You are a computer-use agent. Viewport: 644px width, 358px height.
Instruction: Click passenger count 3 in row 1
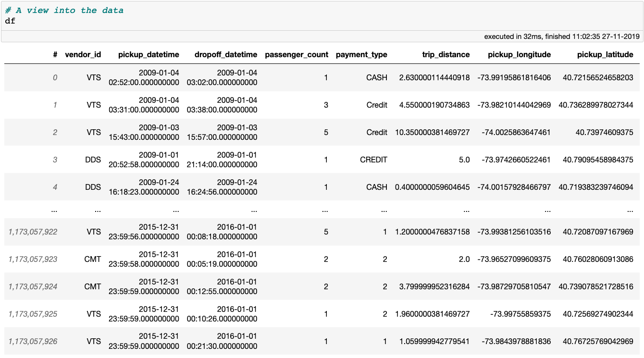point(326,105)
